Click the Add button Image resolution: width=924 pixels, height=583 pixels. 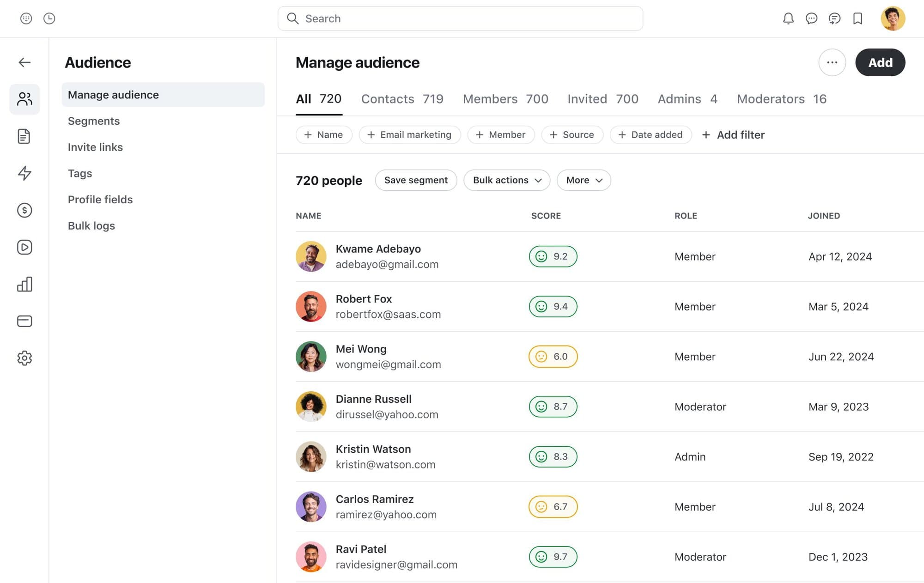click(880, 62)
